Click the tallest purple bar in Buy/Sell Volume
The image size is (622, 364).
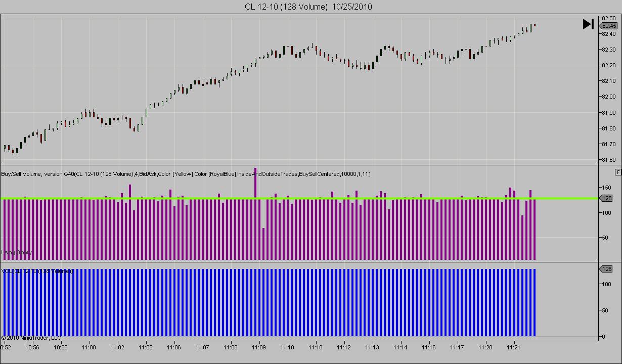pyautogui.click(x=255, y=214)
